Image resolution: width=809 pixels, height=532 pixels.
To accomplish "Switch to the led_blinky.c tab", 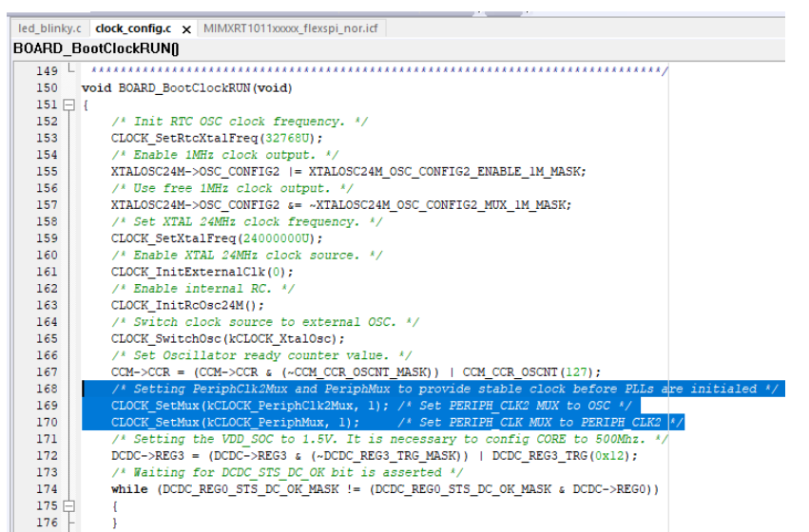I will pos(49,28).
